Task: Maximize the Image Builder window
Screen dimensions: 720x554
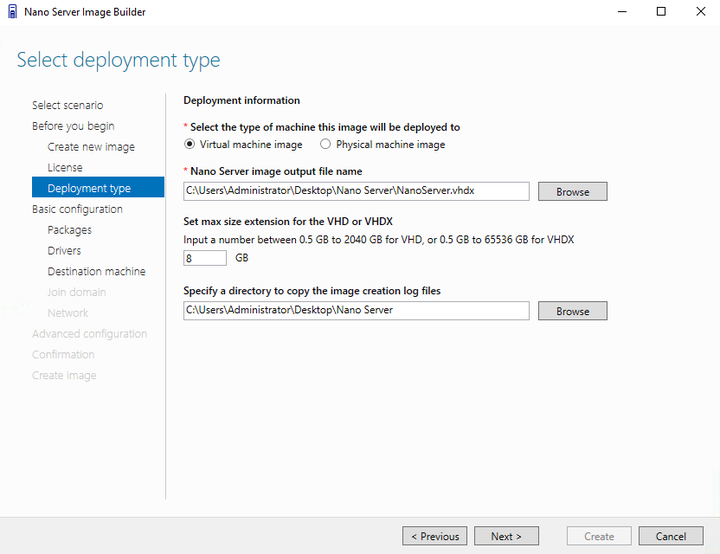Action: tap(661, 11)
